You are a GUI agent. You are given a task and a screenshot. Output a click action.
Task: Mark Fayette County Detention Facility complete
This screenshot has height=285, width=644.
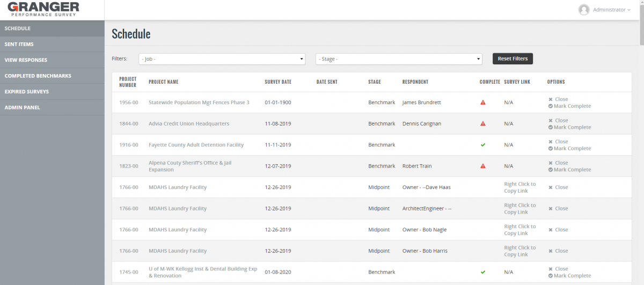569,148
